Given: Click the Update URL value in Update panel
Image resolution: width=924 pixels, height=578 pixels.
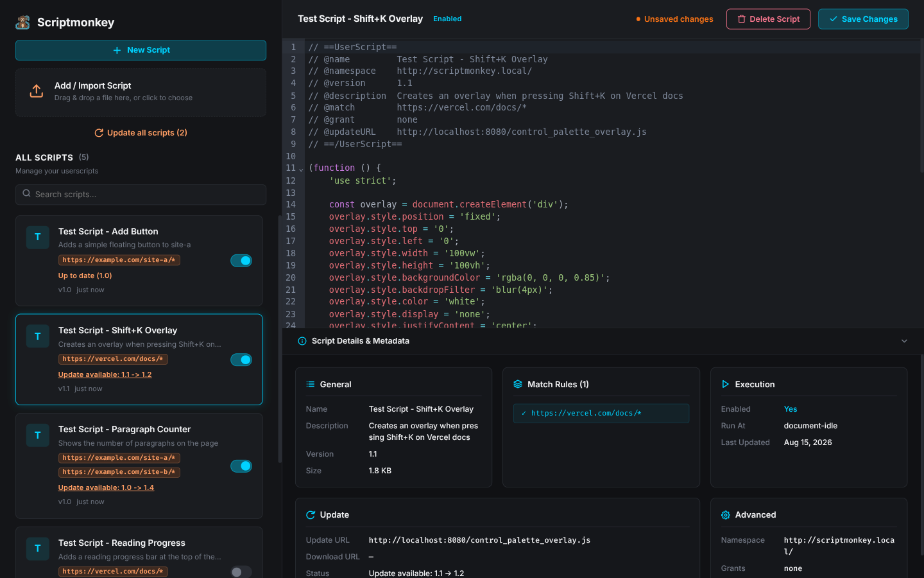Looking at the screenshot, I should tap(479, 540).
